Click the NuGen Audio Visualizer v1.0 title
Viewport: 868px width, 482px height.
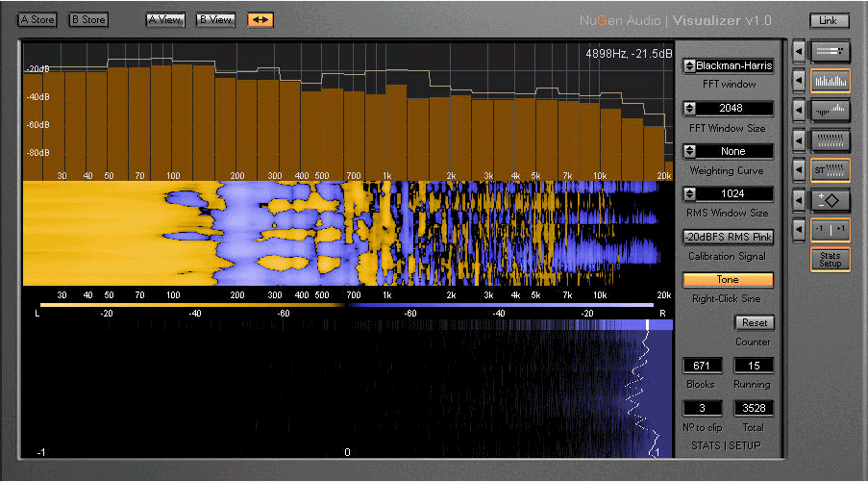676,20
